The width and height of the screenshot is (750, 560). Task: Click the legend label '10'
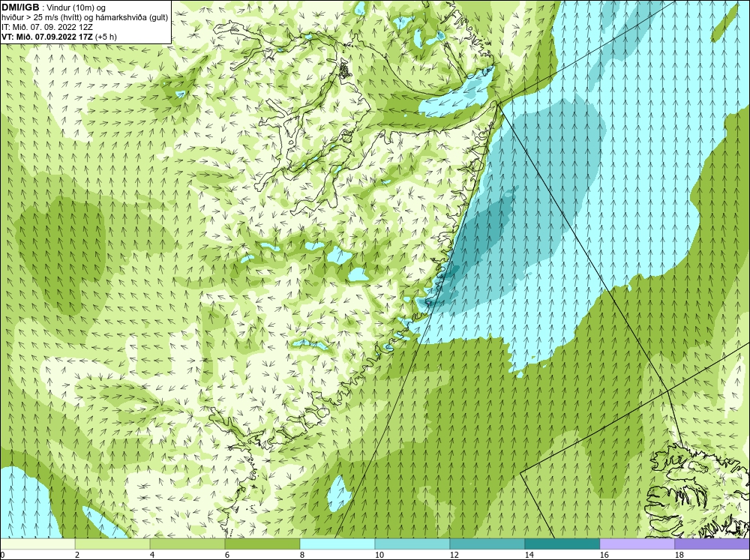[x=379, y=555]
